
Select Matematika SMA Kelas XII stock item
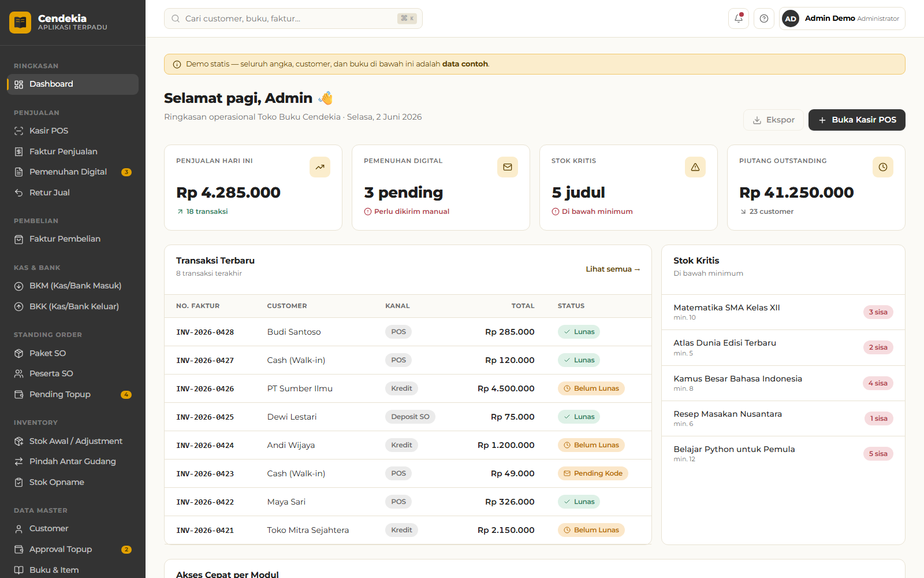coord(783,312)
